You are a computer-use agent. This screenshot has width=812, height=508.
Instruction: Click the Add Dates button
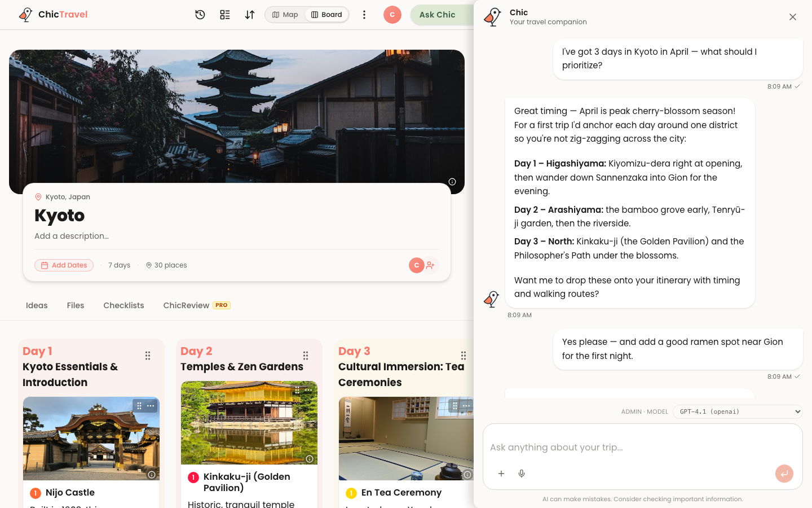(64, 265)
